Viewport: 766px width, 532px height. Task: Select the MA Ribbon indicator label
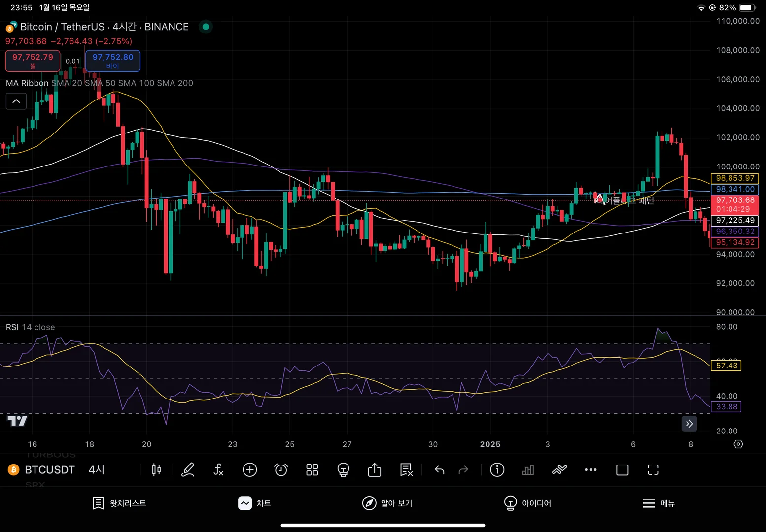(27, 83)
